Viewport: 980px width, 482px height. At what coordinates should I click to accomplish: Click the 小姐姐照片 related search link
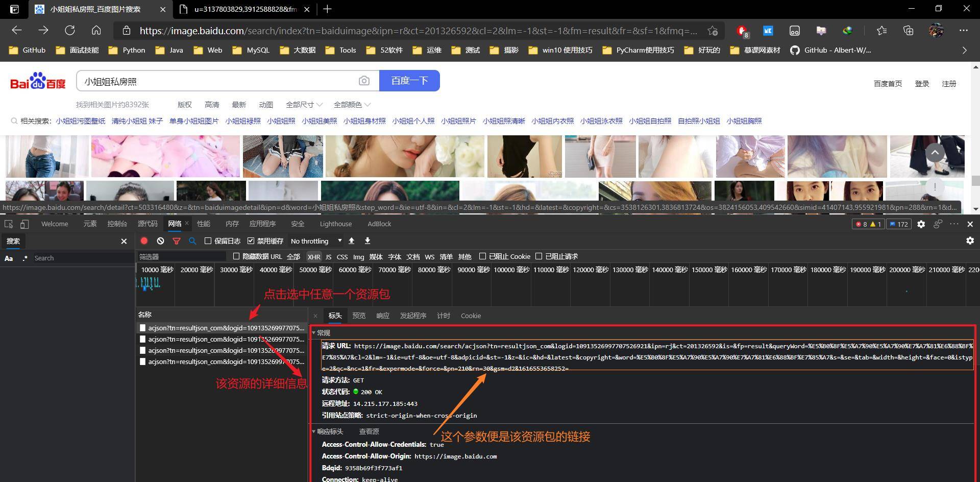point(458,121)
